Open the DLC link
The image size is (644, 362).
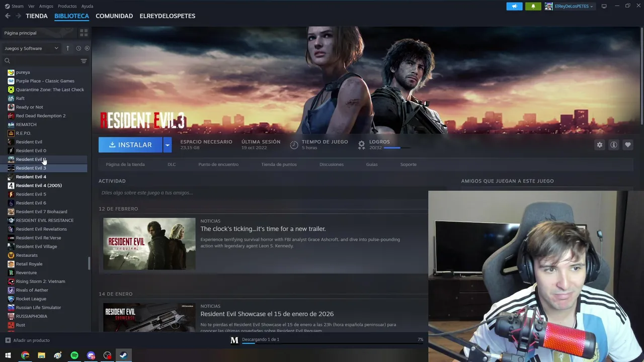[172, 164]
